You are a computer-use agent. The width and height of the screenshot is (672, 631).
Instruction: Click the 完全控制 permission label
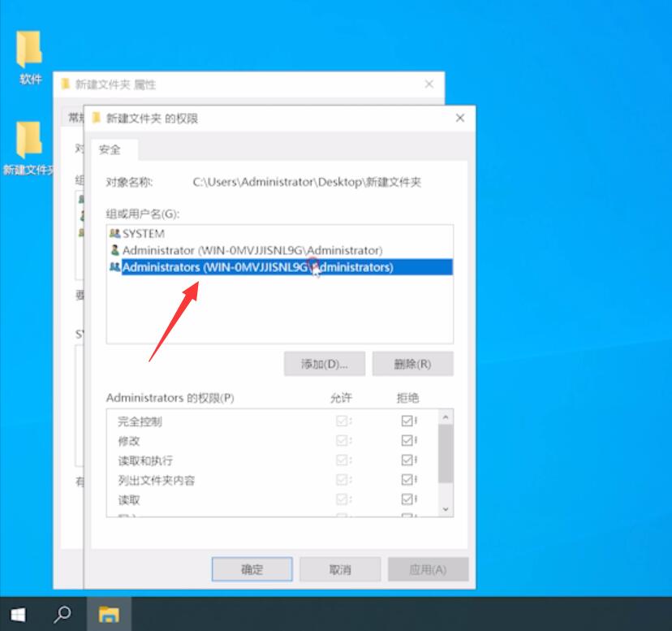[x=140, y=421]
